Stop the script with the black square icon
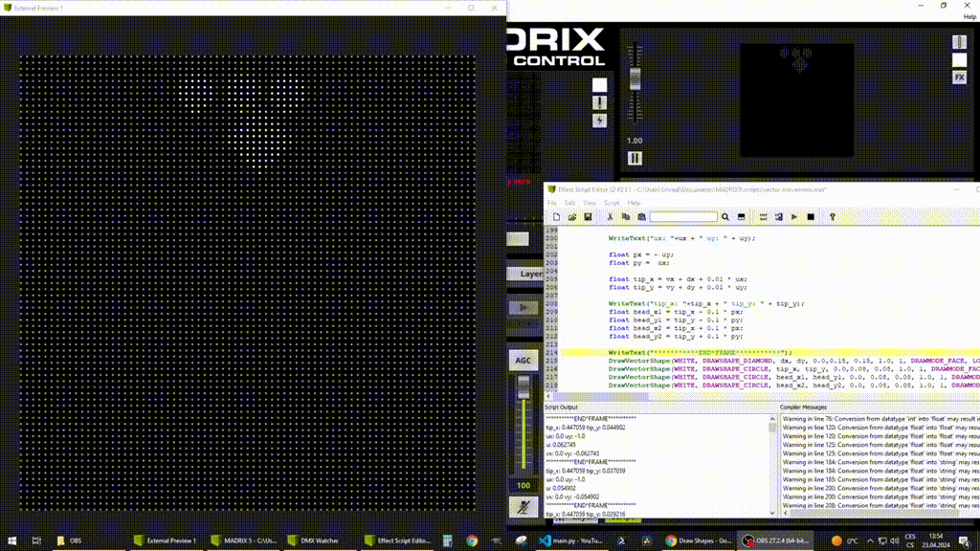The image size is (980, 551). point(811,217)
